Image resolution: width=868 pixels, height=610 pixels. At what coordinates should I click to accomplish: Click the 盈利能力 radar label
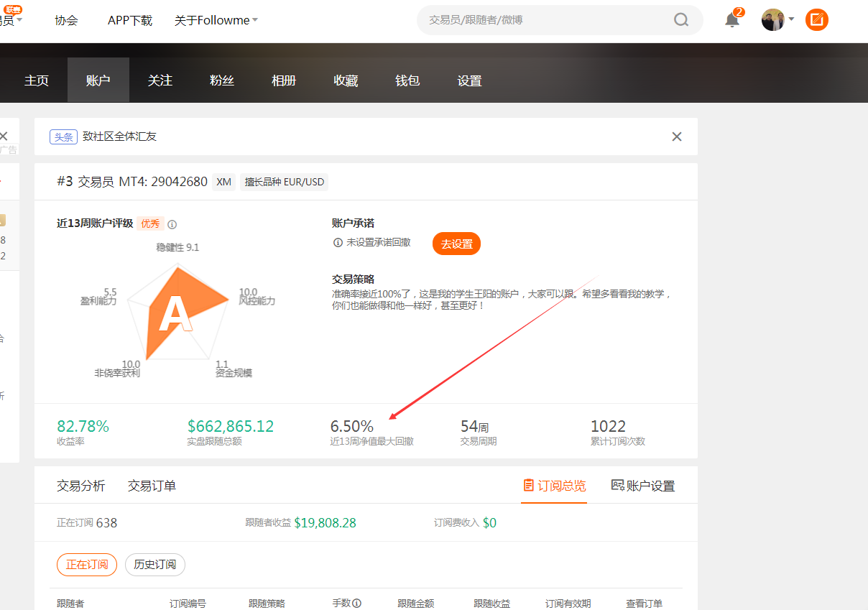point(98,300)
